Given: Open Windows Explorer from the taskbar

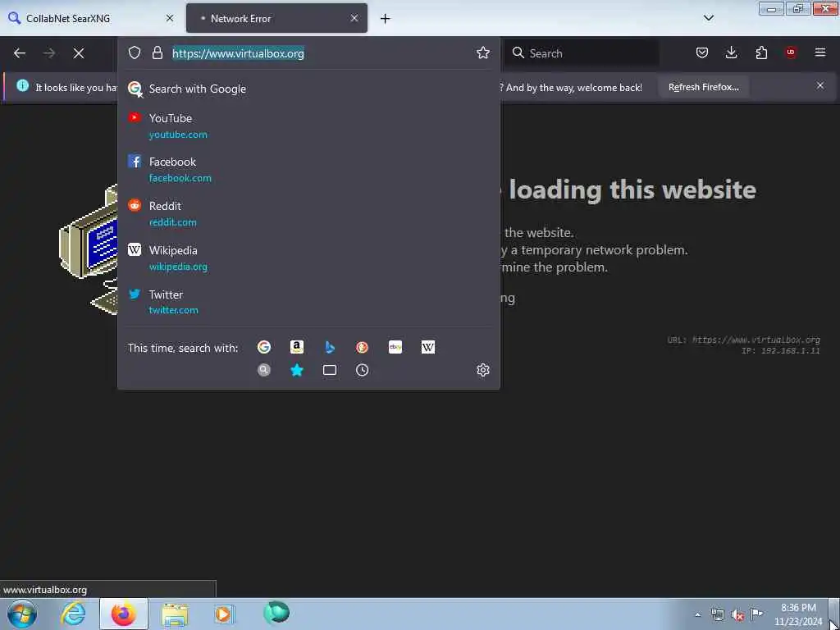Looking at the screenshot, I should pyautogui.click(x=175, y=614).
